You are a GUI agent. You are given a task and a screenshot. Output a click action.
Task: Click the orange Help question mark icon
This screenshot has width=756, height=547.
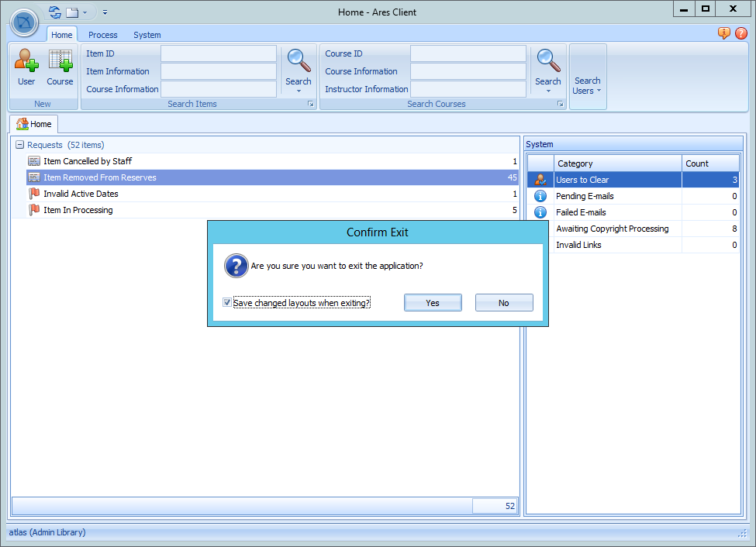pos(741,33)
